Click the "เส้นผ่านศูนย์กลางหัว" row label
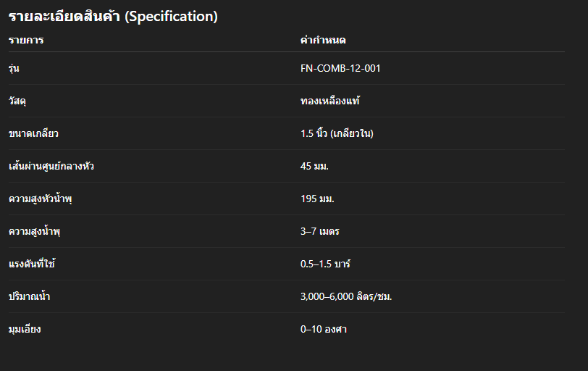This screenshot has height=371, width=588. point(51,167)
